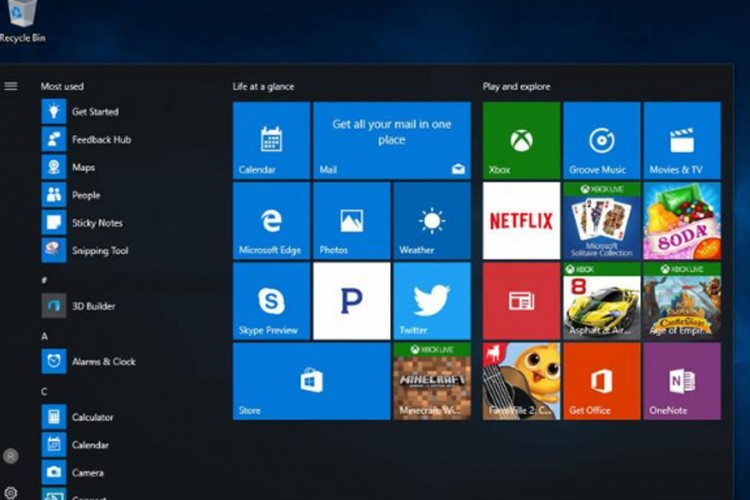Open the Netflix tile
Viewport: 750px width, 500px height.
click(521, 221)
